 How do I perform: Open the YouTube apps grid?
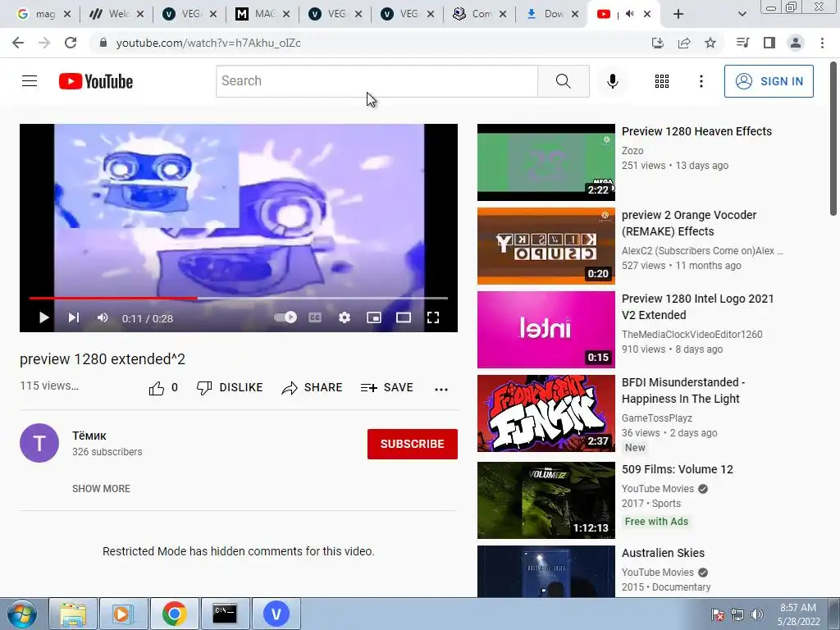pos(662,81)
